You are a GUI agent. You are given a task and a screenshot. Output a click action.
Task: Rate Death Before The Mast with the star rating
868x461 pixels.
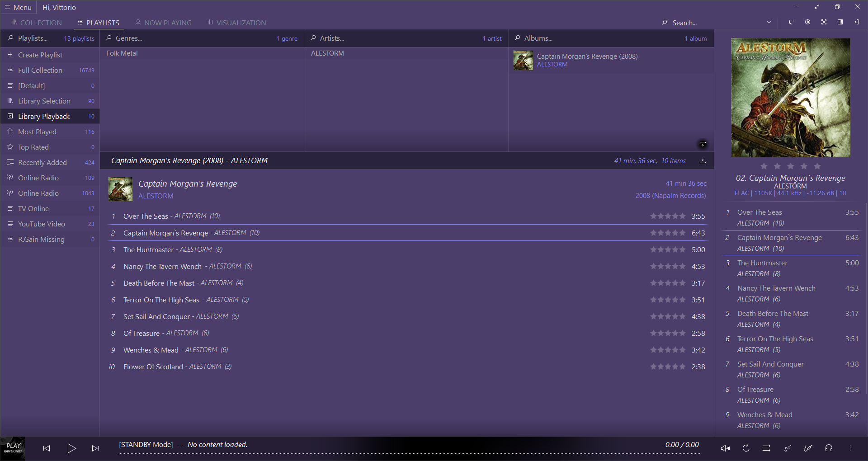click(668, 283)
